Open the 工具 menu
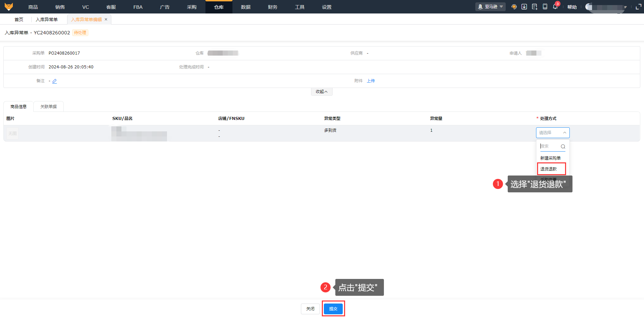Image resolution: width=644 pixels, height=317 pixels. pos(300,7)
